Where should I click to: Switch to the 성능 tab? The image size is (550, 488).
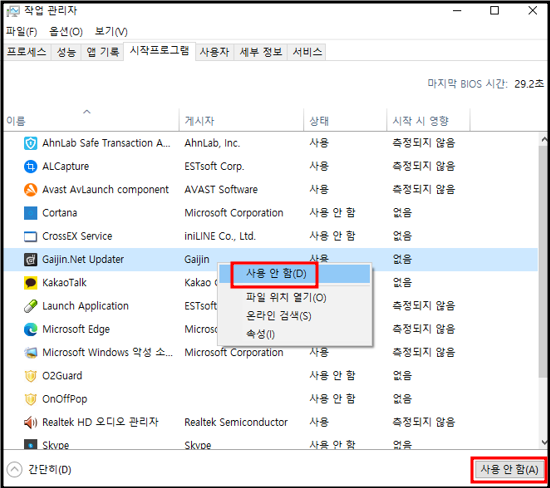(66, 52)
